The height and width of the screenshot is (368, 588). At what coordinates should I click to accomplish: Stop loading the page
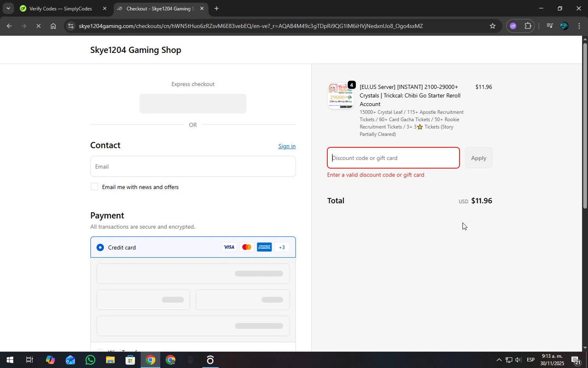point(38,26)
